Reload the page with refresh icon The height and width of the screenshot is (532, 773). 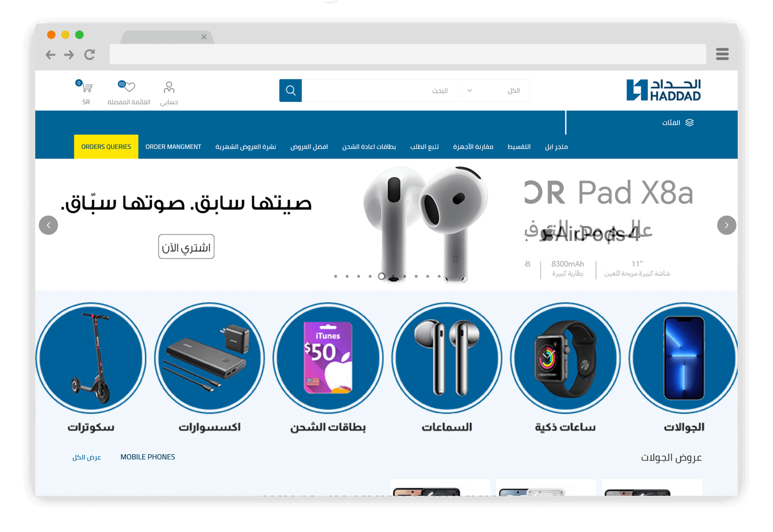pos(89,55)
